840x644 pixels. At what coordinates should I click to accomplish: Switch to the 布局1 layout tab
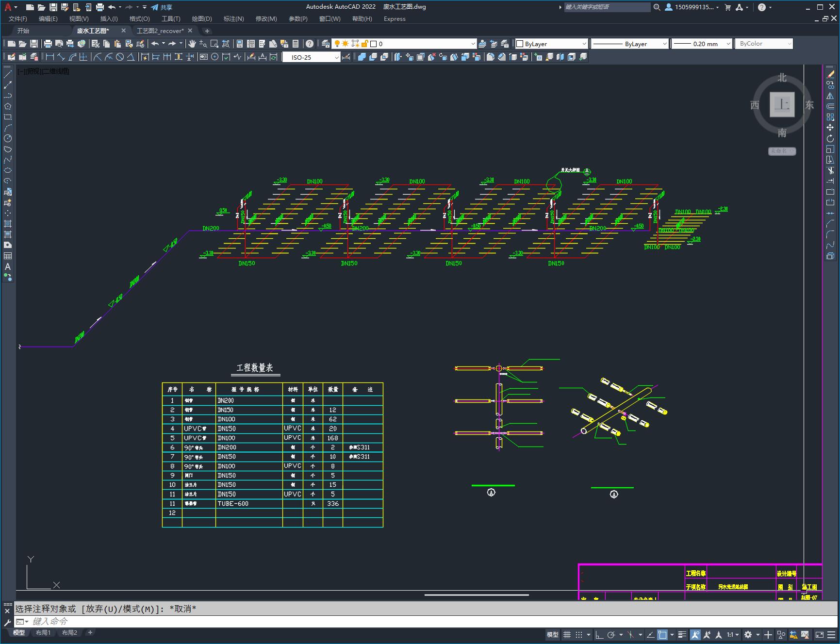point(43,633)
